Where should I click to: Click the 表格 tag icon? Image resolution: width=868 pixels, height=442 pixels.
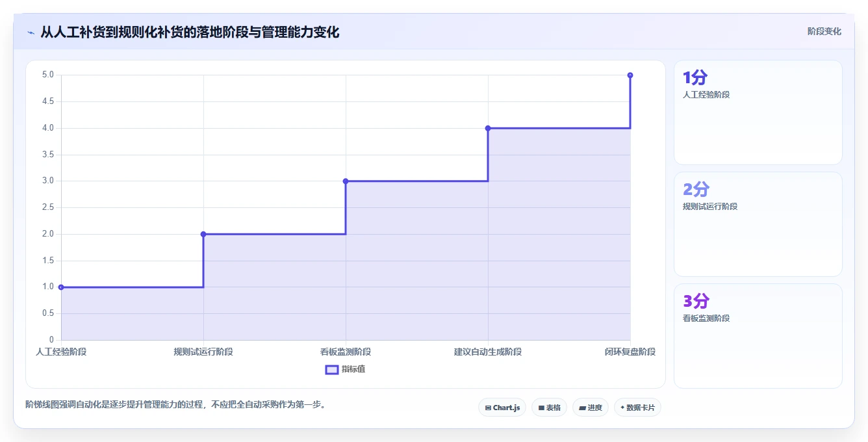pos(541,408)
